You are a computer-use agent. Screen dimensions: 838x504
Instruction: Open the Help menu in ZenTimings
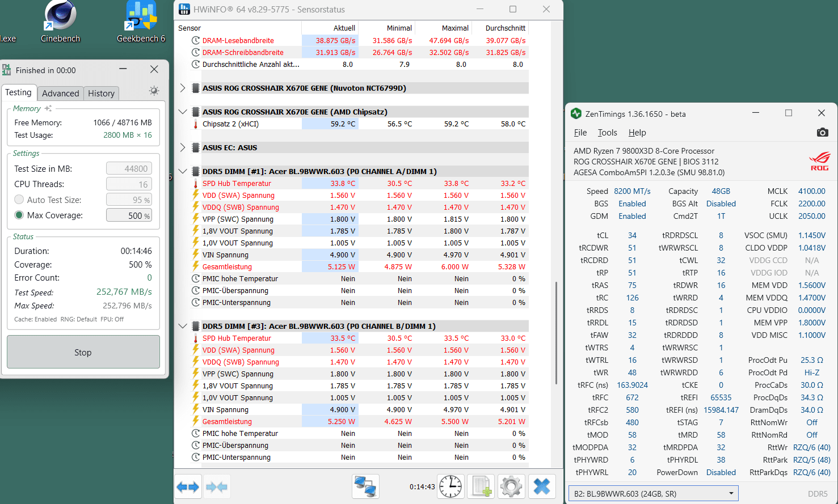tap(637, 132)
